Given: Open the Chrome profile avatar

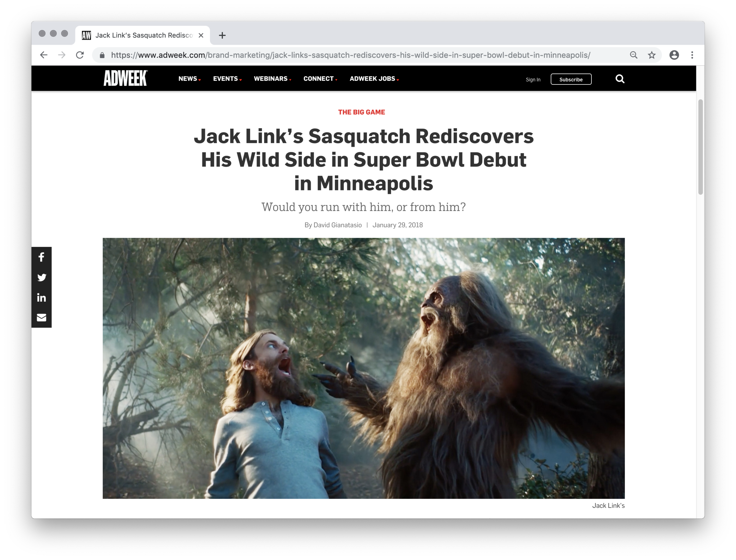Looking at the screenshot, I should [x=674, y=55].
